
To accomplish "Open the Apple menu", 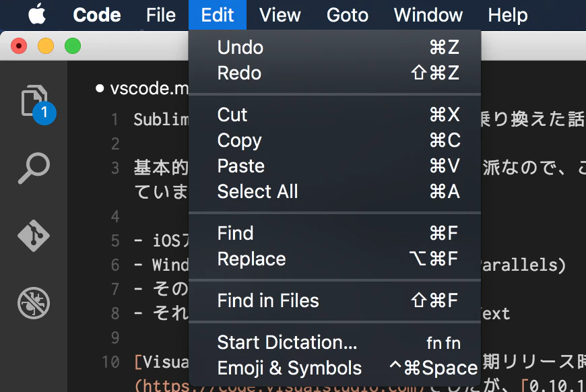I will (37, 15).
